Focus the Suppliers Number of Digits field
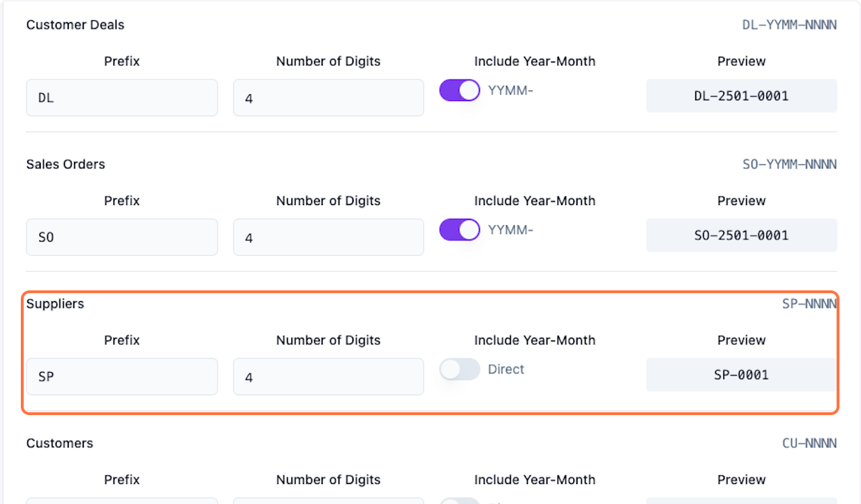 [x=328, y=376]
